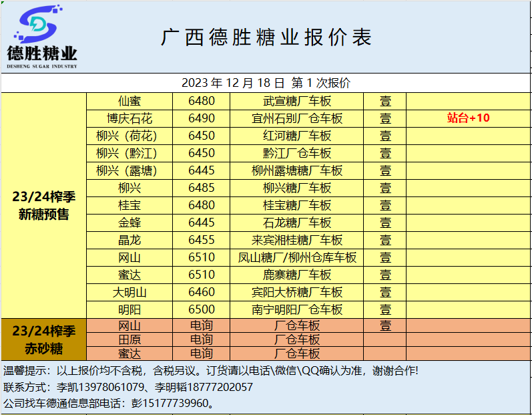Select the 桂宝糖厂车板 delivery cell
The width and height of the screenshot is (532, 415).
296,206
